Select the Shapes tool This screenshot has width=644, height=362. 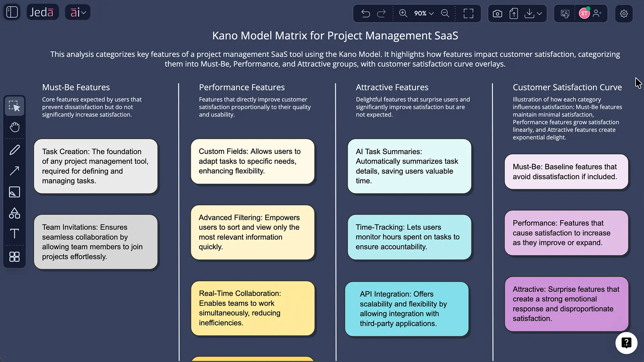[x=14, y=213]
